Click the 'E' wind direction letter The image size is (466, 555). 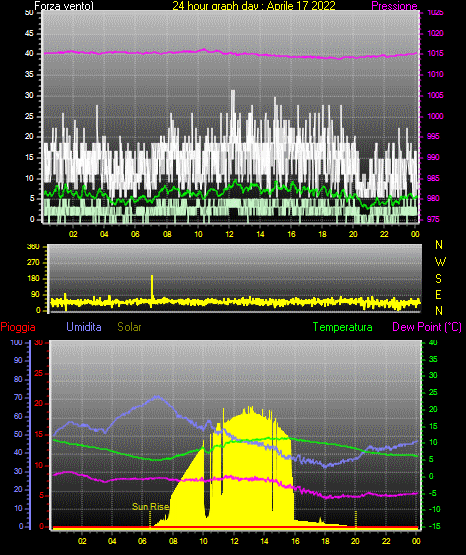pyautogui.click(x=439, y=294)
